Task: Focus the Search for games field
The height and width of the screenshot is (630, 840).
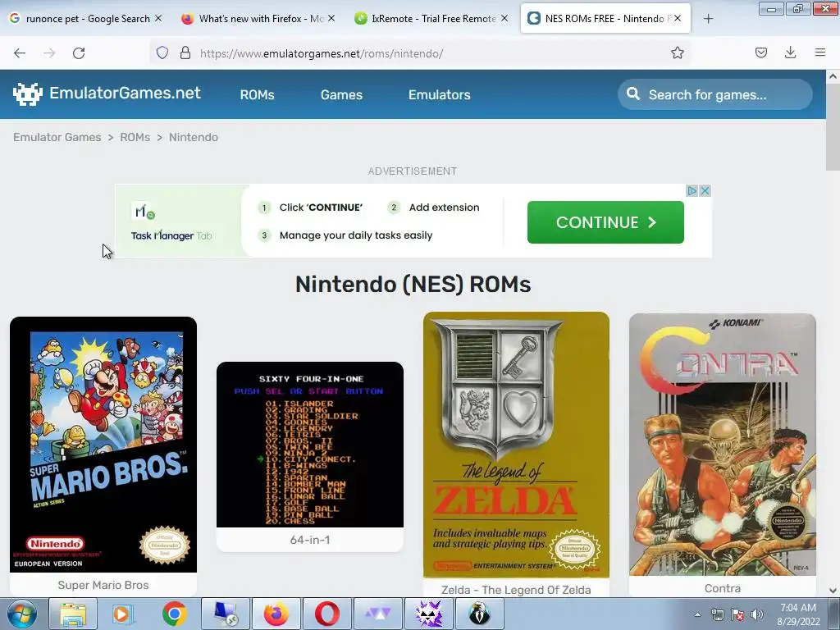Action: click(714, 94)
